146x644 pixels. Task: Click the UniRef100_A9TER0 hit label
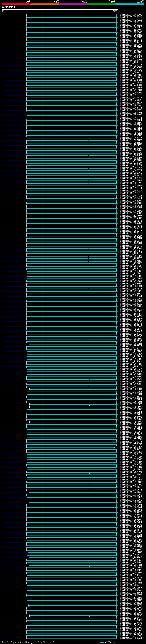(131, 404)
